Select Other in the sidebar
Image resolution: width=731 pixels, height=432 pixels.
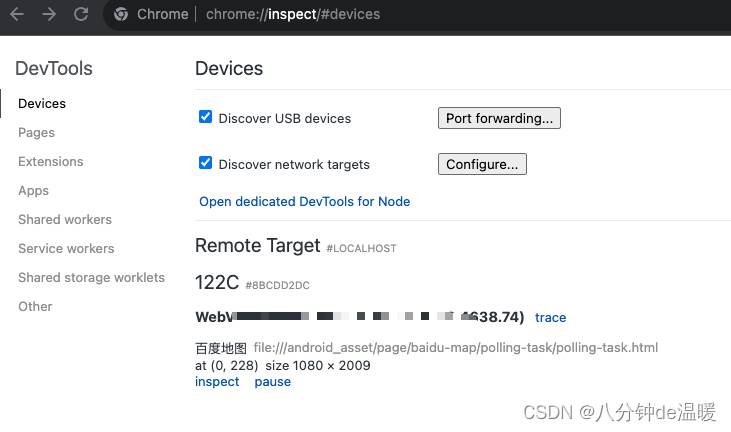click(35, 306)
